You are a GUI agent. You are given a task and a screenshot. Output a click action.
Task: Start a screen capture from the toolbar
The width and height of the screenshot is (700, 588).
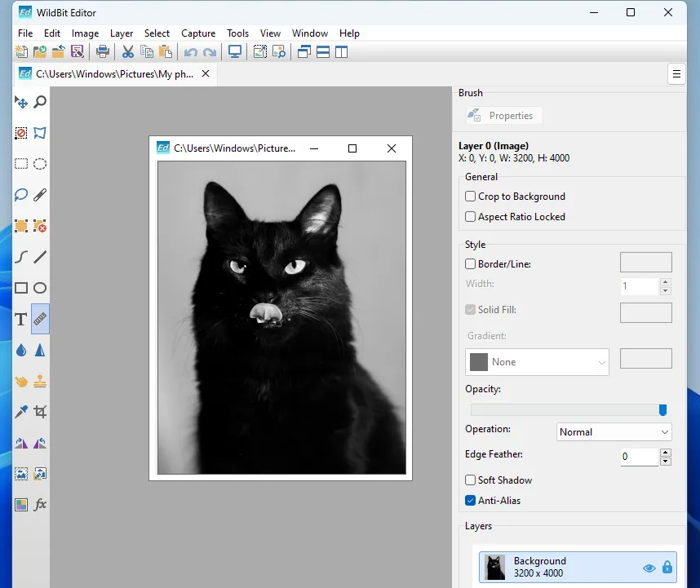pos(235,51)
